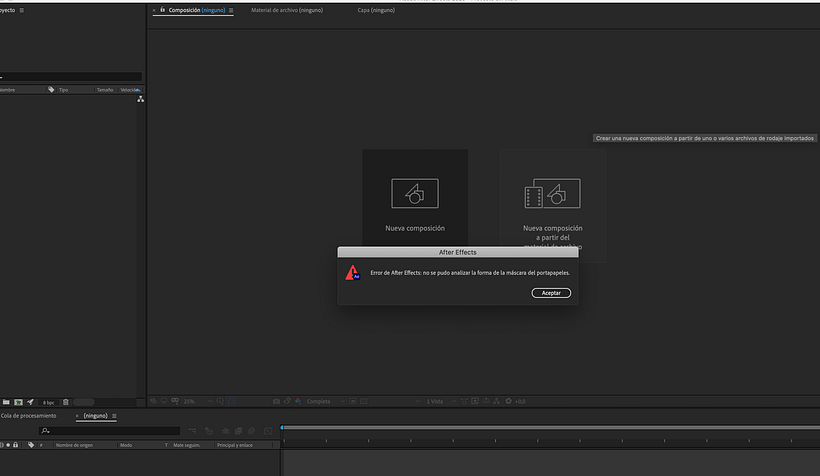Click the timeline icon in viewer footer
This screenshot has height=476, width=820.
(486, 401)
